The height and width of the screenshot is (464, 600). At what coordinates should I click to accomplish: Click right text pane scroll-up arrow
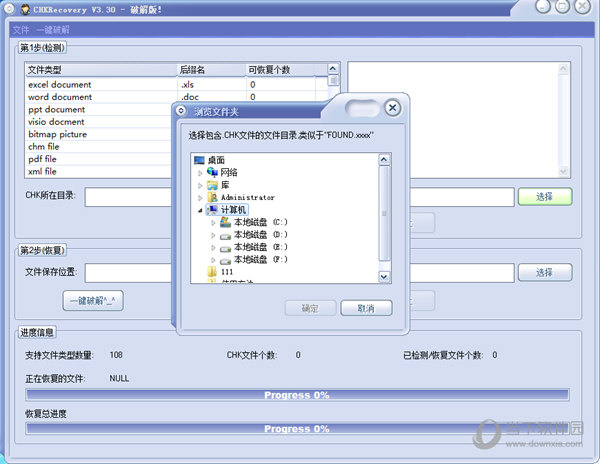point(563,68)
